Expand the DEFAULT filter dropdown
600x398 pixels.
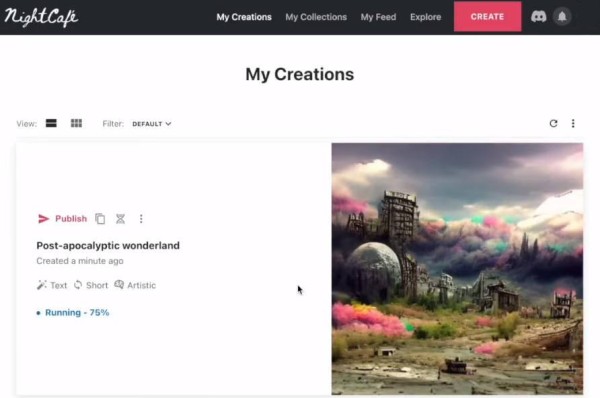tap(152, 124)
